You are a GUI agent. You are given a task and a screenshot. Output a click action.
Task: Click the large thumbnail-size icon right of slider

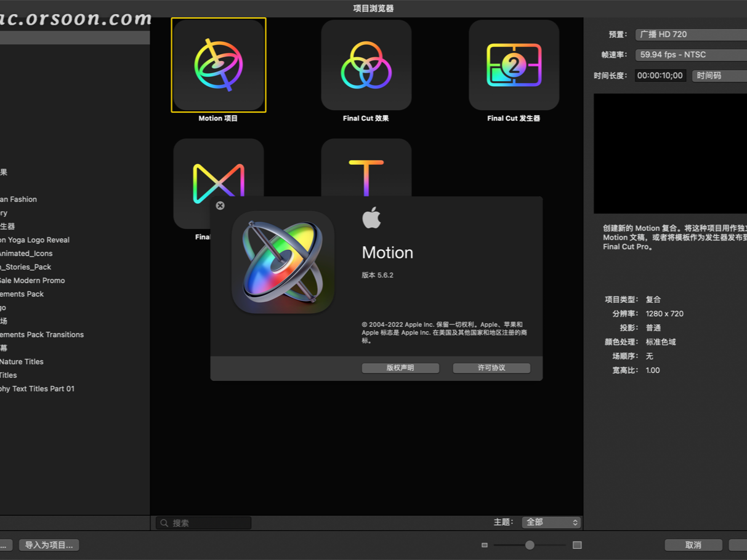[x=576, y=545]
